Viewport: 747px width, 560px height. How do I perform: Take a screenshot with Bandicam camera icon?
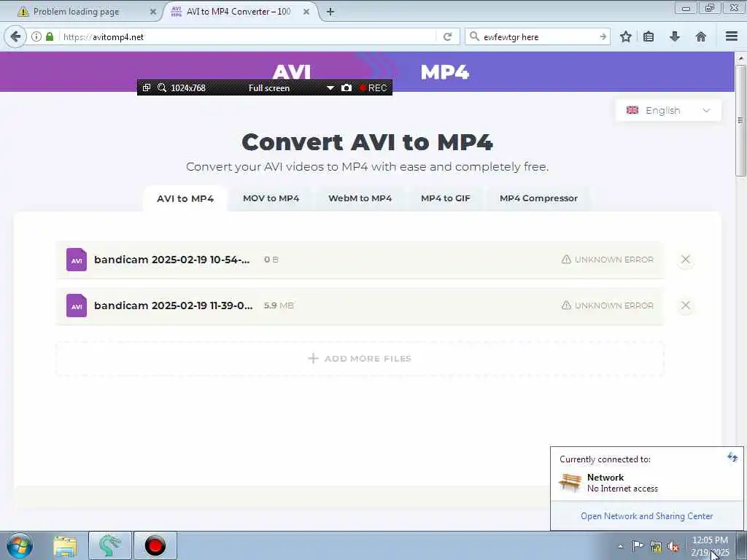point(347,87)
